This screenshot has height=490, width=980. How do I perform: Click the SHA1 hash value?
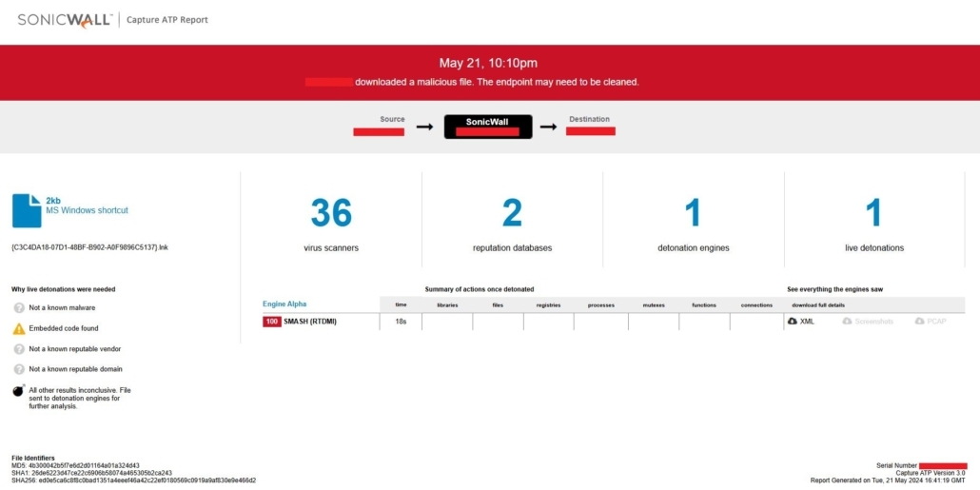tap(101, 473)
